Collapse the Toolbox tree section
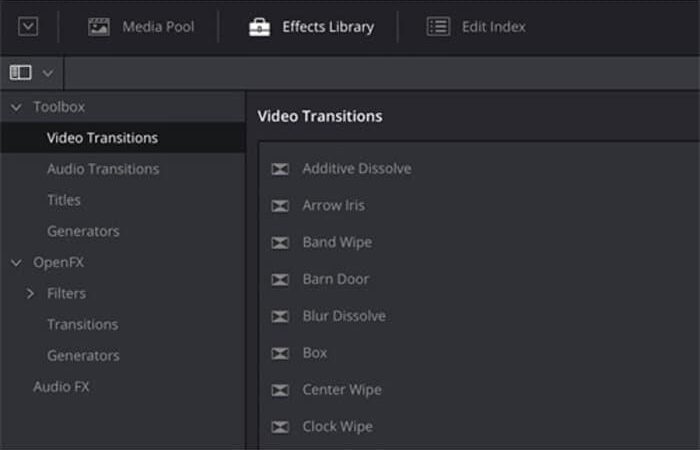 (15, 107)
